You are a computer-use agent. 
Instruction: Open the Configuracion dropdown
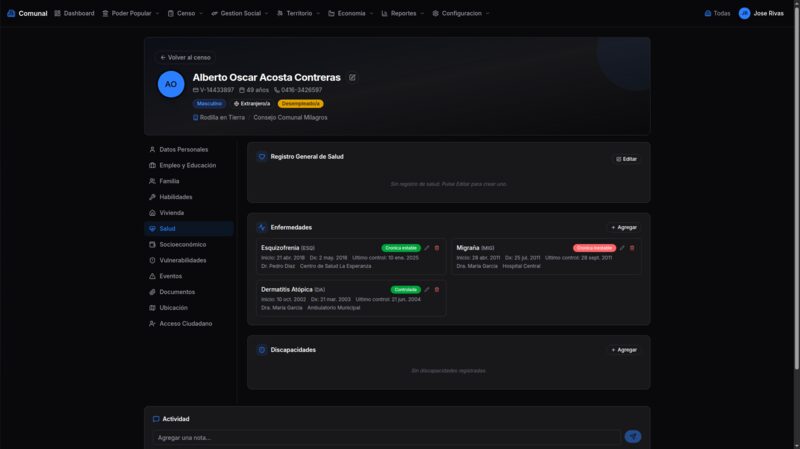[x=461, y=13]
